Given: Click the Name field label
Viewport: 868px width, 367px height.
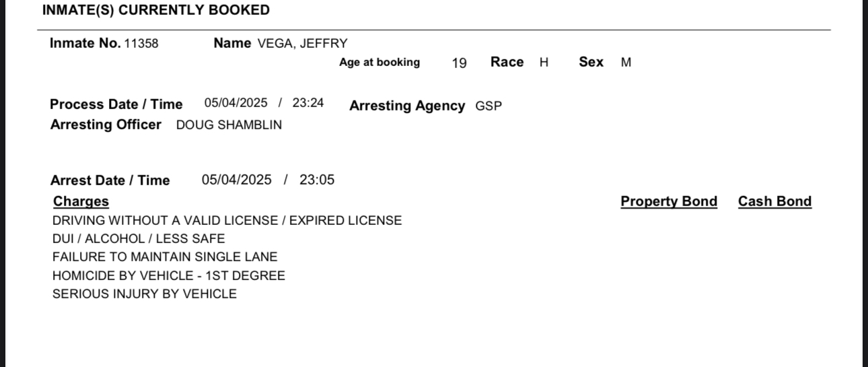Looking at the screenshot, I should (232, 43).
